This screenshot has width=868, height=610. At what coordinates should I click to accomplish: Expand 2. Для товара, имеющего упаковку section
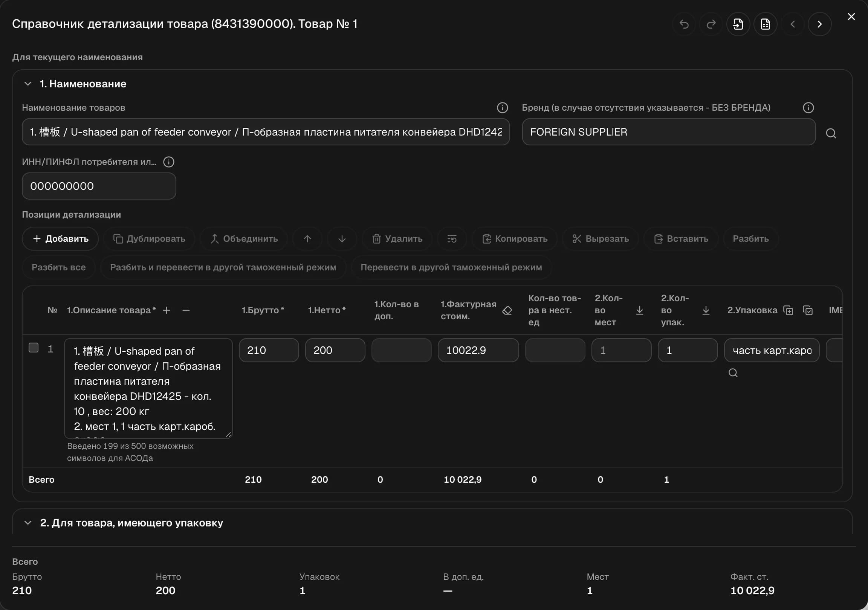[x=28, y=523]
